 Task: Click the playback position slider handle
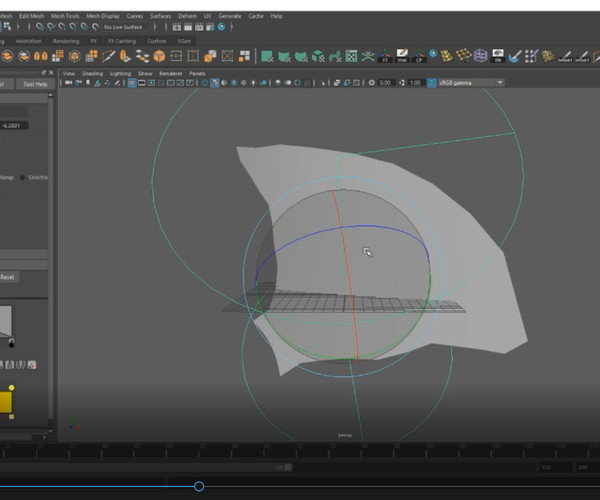pyautogui.click(x=199, y=487)
